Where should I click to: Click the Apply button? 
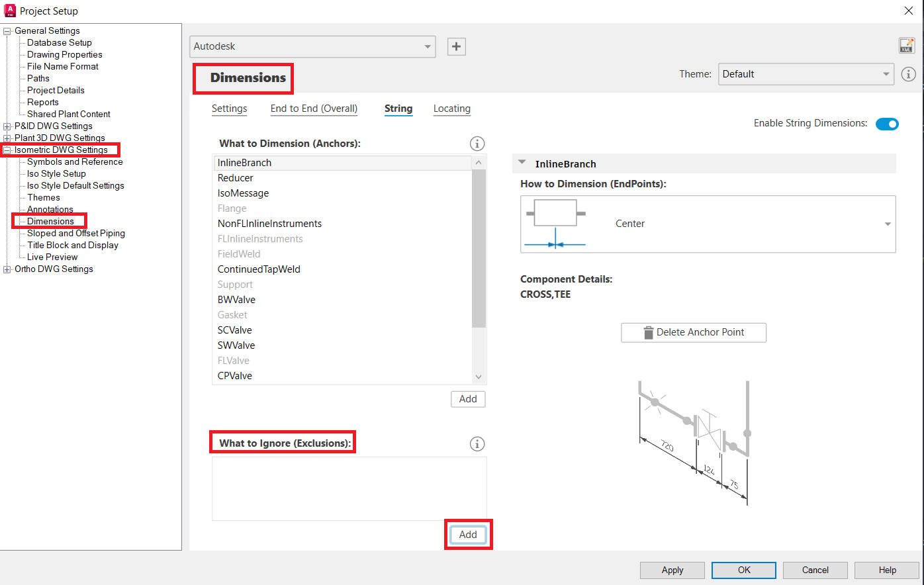tap(672, 570)
